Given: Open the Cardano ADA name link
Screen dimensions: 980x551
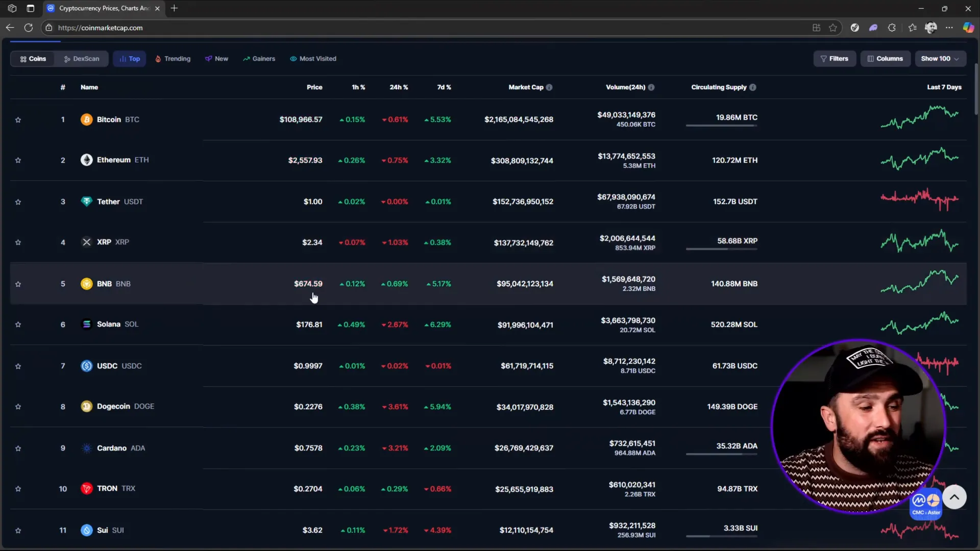Looking at the screenshot, I should click(x=121, y=448).
